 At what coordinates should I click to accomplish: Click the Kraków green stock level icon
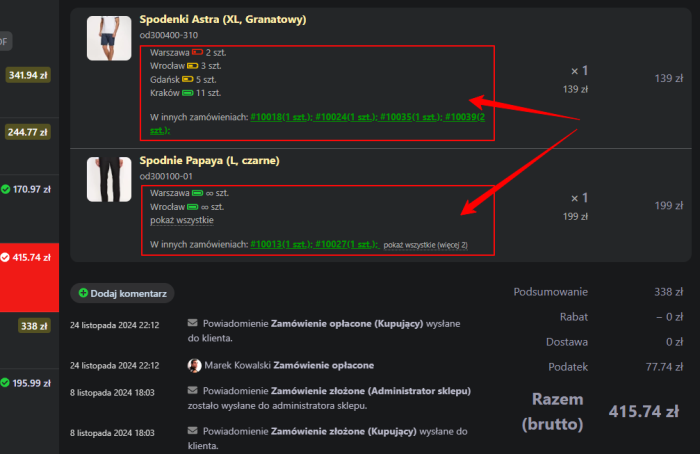point(187,93)
